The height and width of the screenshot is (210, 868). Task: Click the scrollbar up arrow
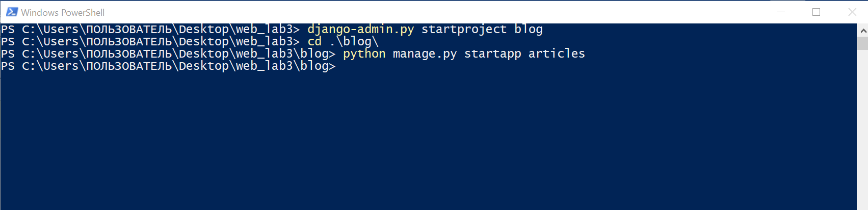pyautogui.click(x=862, y=31)
